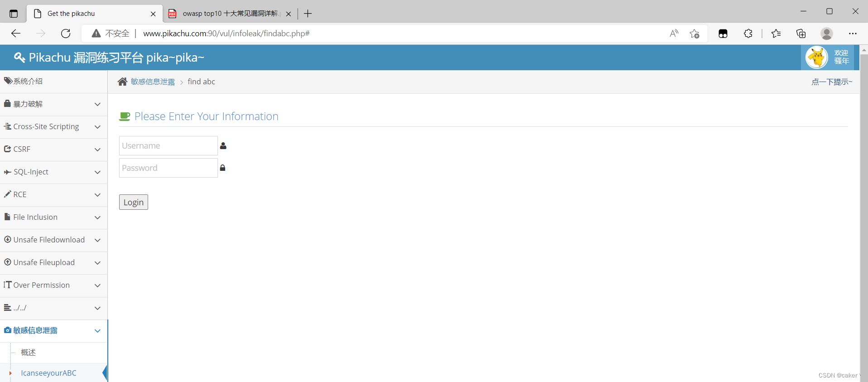
Task: Close the Get the pikachu tab
Action: [x=153, y=14]
